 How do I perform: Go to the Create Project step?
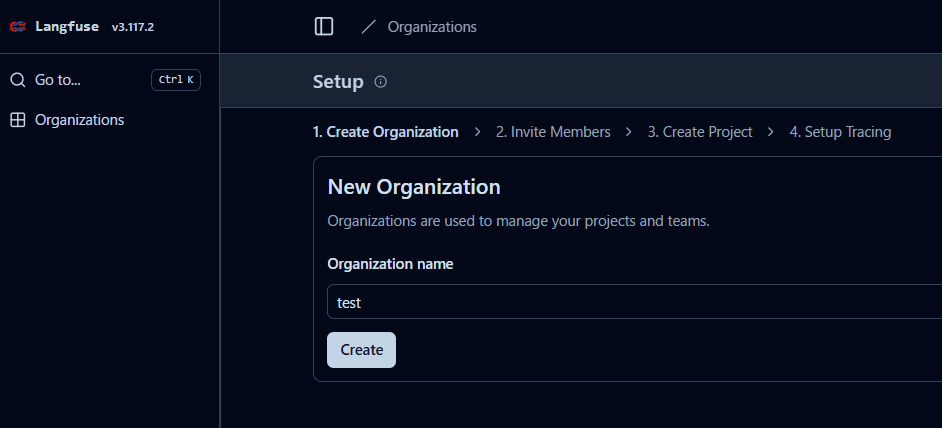pyautogui.click(x=700, y=132)
